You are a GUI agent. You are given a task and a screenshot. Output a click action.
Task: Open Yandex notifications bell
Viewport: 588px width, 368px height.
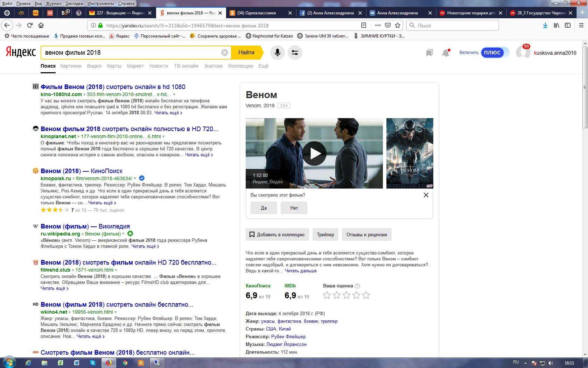pos(446,53)
